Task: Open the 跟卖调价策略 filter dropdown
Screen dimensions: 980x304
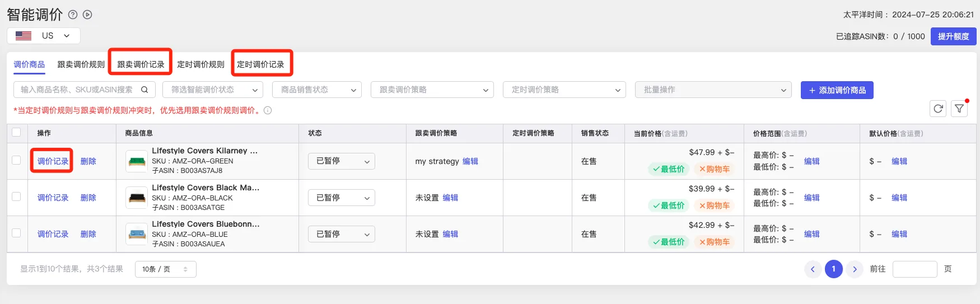Action: (x=432, y=90)
